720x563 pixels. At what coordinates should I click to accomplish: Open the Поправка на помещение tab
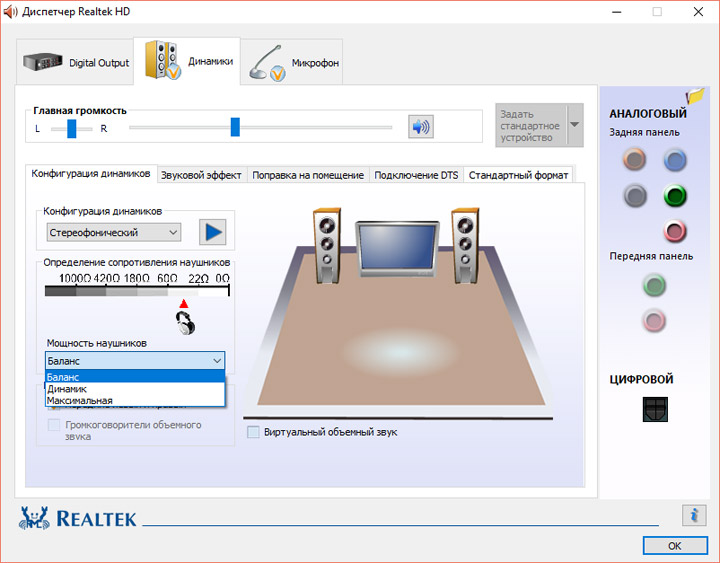coord(308,175)
